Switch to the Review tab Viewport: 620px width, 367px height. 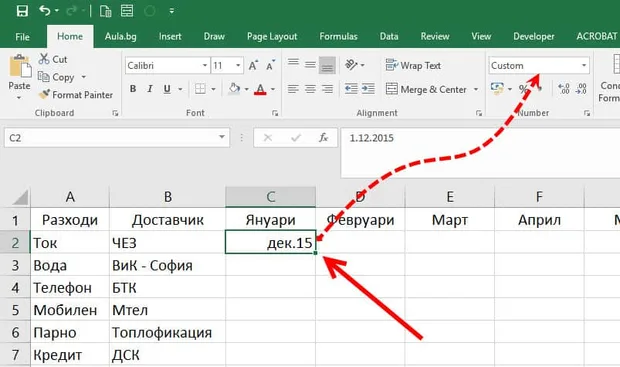[435, 36]
